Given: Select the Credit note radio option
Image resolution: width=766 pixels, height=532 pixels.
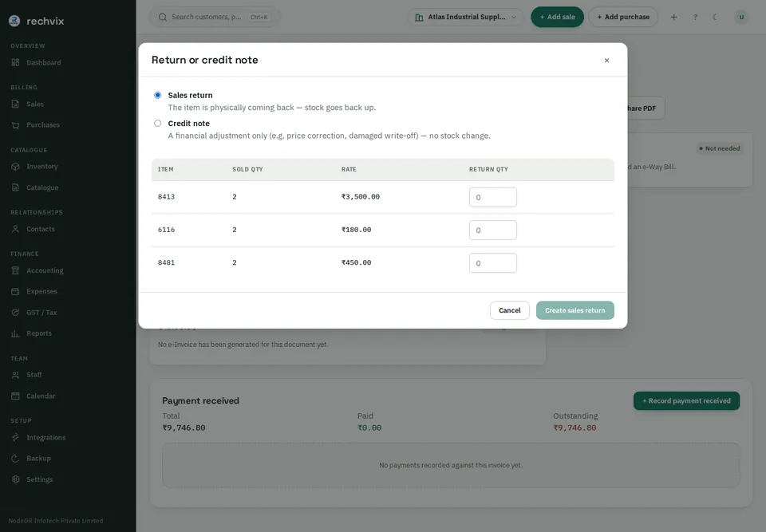Looking at the screenshot, I should tap(157, 124).
